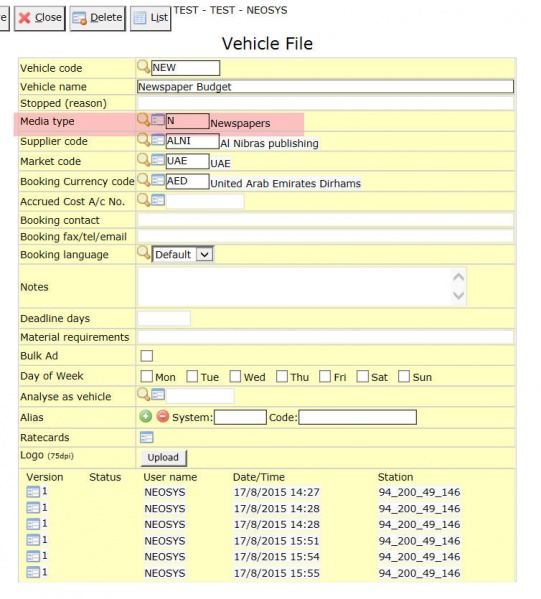Click the Booking fax/tel/email input field

[x=326, y=236]
